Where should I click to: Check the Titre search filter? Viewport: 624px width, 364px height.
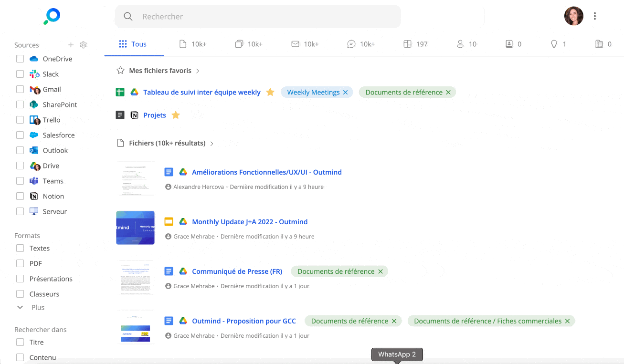tap(20, 342)
